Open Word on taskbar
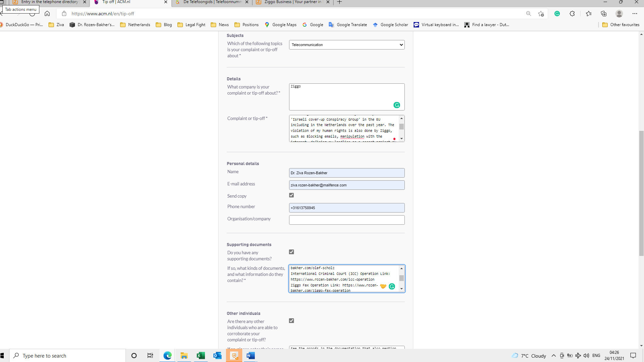This screenshot has width=644, height=362. coord(250,356)
